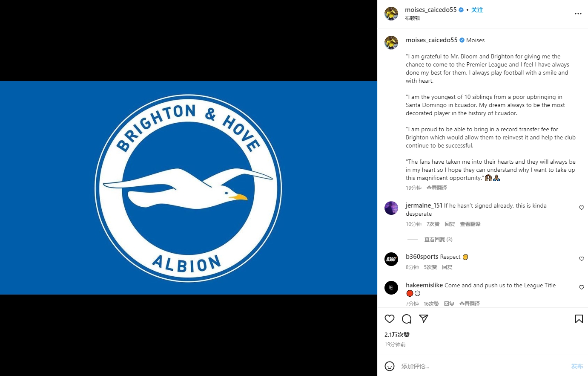
Task: Open the 布赖顿 location link
Action: [x=413, y=18]
